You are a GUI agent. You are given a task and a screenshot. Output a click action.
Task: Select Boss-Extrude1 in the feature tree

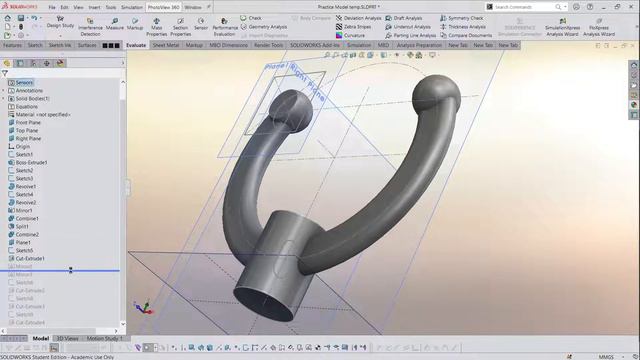coord(28,162)
